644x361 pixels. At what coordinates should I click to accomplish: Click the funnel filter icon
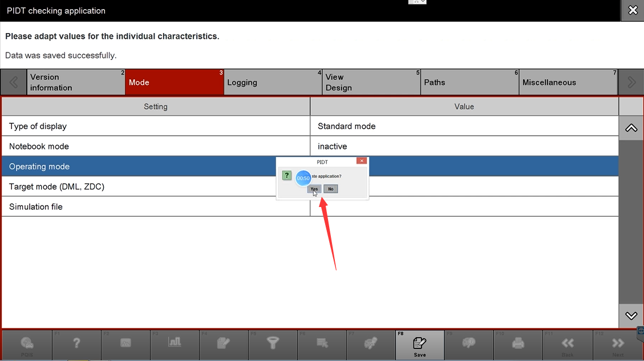273,343
